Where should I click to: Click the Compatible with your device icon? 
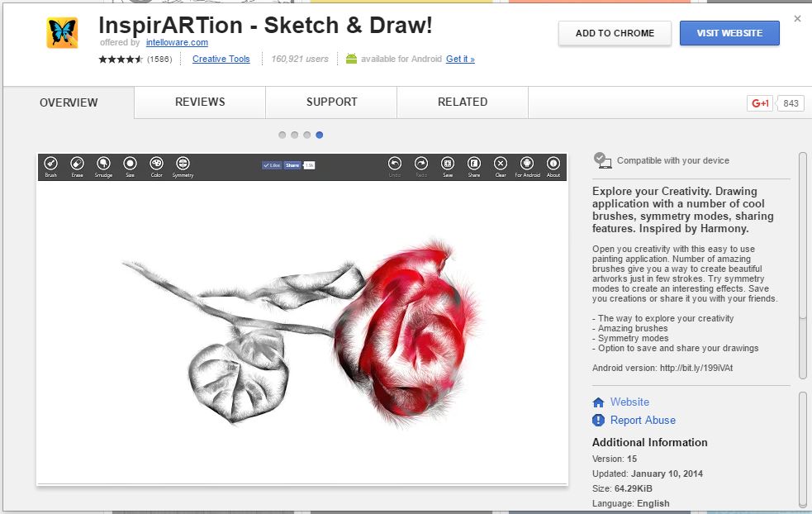coord(602,160)
